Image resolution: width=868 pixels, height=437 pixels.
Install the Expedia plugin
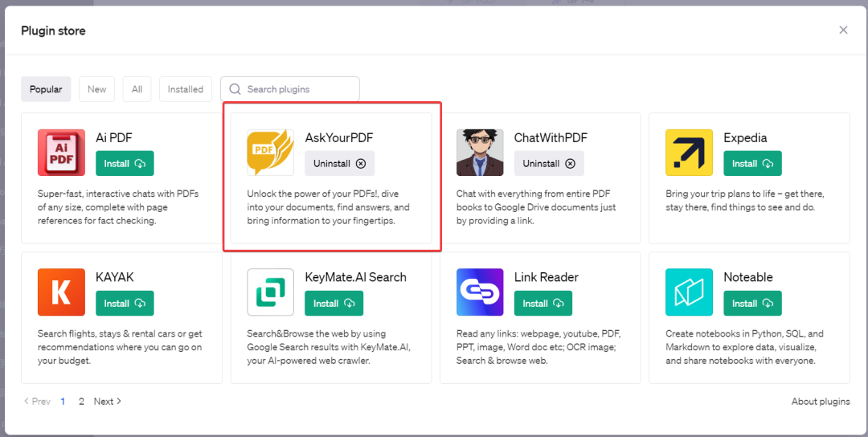click(752, 163)
